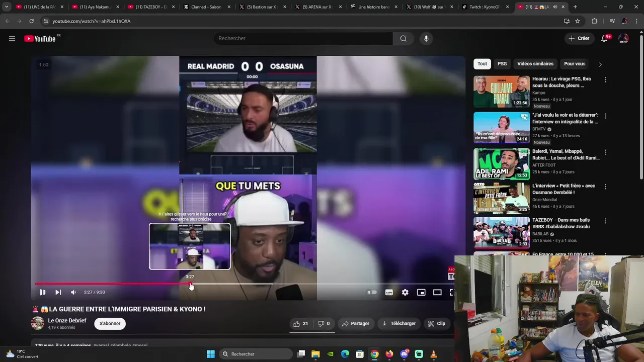
Task: Like the video with thumbs up
Action: [x=301, y=324]
